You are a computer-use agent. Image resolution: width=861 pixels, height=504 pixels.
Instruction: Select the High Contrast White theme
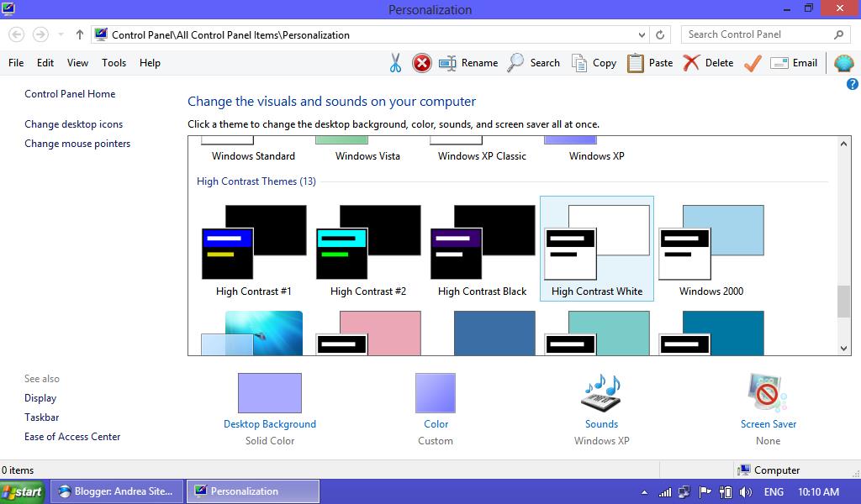point(597,249)
